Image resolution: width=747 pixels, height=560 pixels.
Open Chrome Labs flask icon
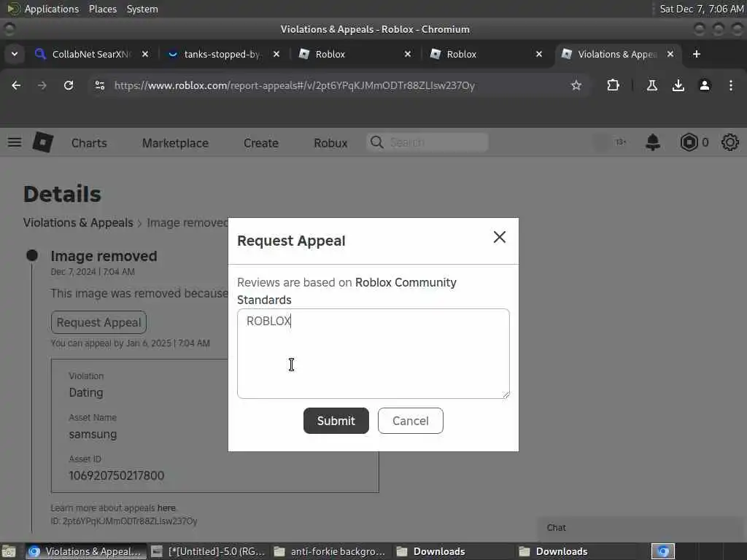pyautogui.click(x=651, y=85)
